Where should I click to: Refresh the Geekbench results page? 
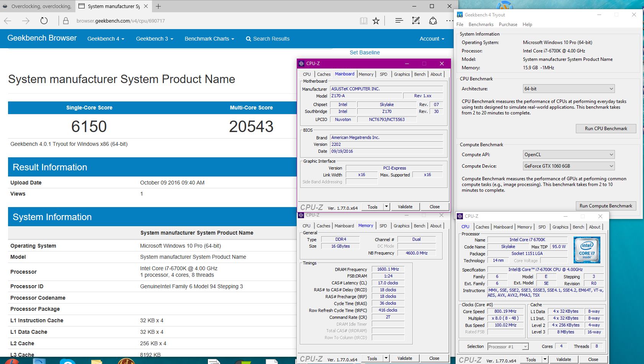pyautogui.click(x=44, y=21)
